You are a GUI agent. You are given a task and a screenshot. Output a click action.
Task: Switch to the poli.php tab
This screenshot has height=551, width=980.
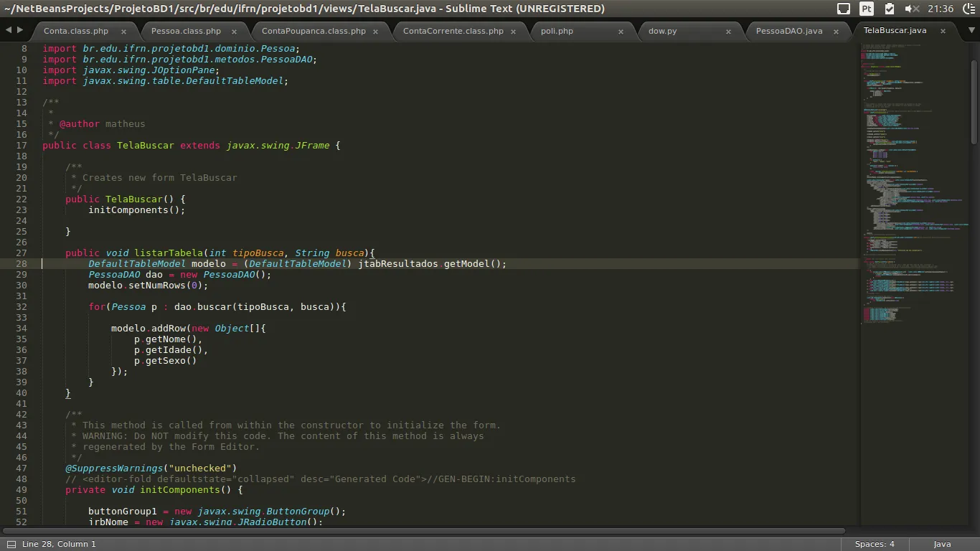coord(557,31)
